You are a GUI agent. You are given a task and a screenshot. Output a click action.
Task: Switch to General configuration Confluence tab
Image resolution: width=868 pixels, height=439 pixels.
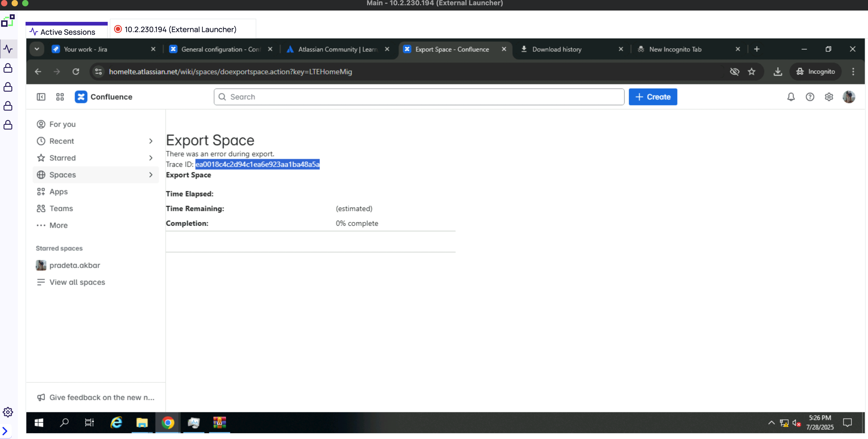click(x=221, y=49)
